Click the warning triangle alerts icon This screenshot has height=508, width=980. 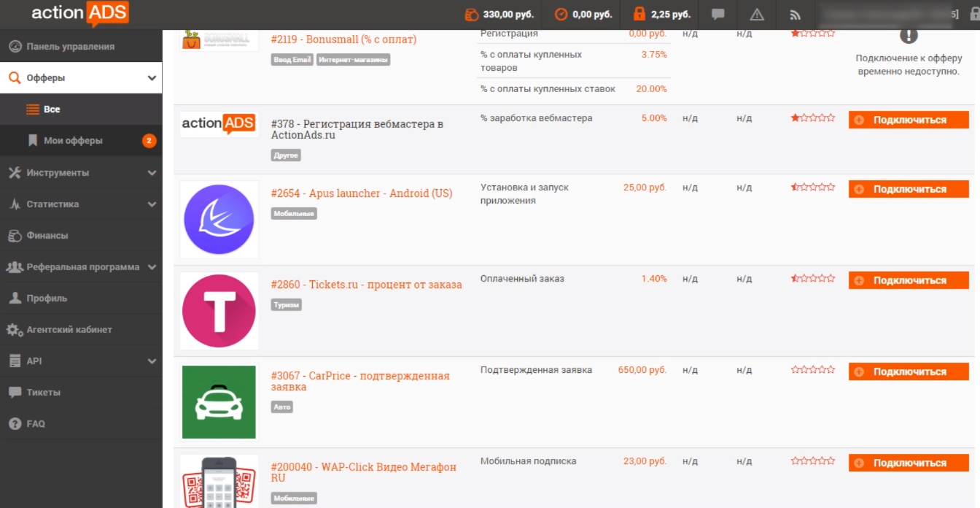click(x=757, y=14)
